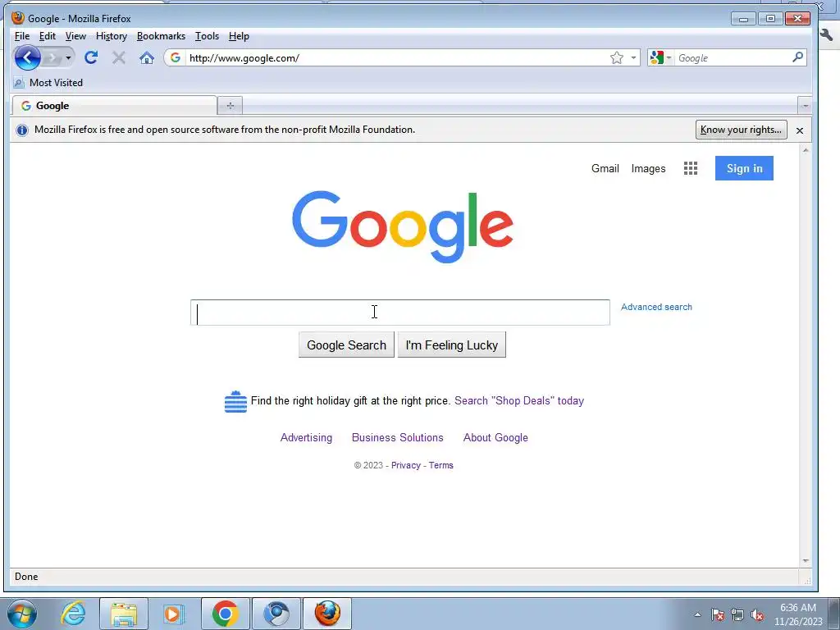Click the greyed Forward arrow button

52,57
